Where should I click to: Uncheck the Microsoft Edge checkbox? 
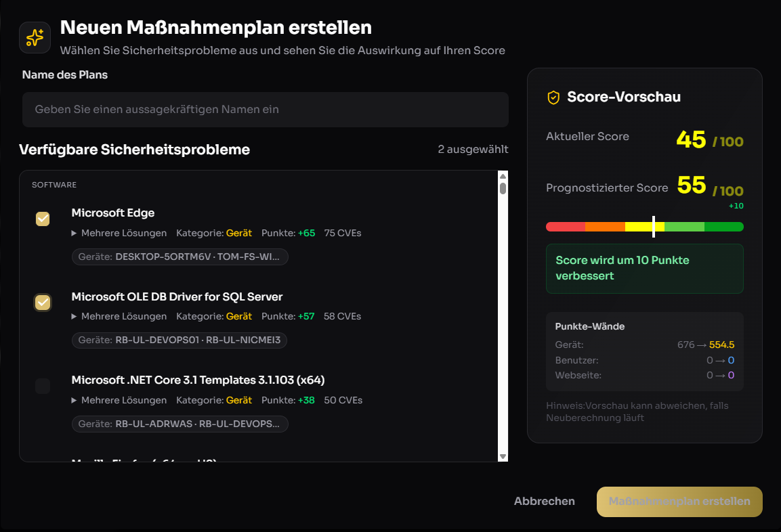pos(43,219)
